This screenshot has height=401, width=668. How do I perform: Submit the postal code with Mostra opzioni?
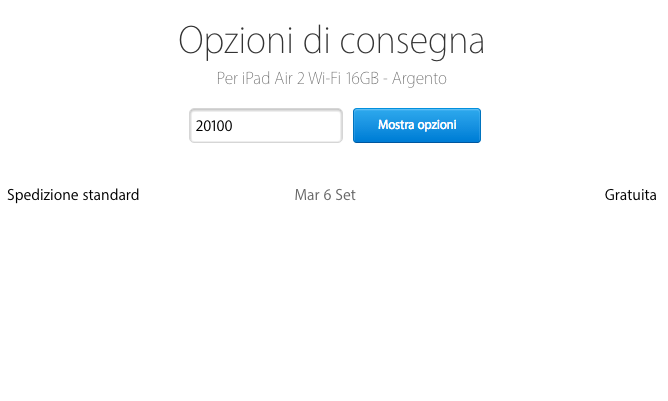pos(416,126)
